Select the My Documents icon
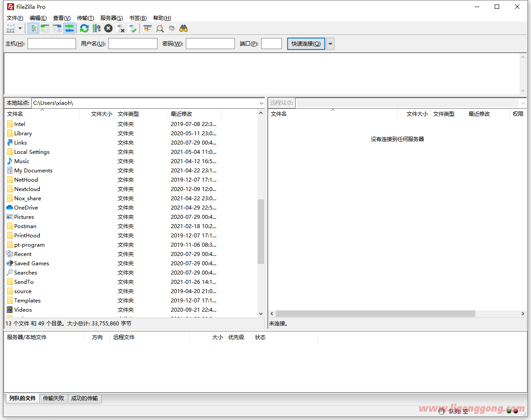Screen dimensions: 531x420 point(10,170)
